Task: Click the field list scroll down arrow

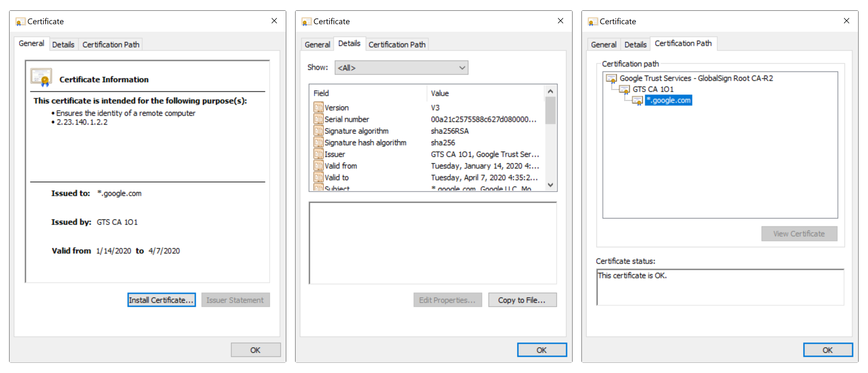Action: 550,185
